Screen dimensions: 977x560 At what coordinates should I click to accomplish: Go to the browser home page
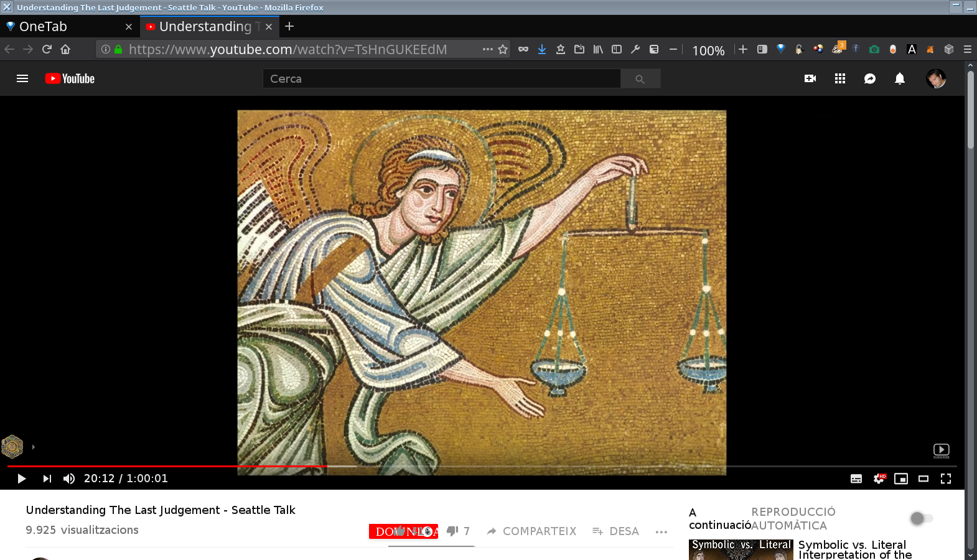click(65, 49)
